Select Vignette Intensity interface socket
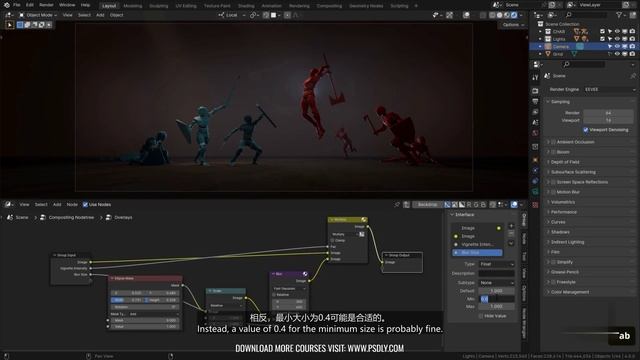The width and height of the screenshot is (640, 360). click(477, 244)
